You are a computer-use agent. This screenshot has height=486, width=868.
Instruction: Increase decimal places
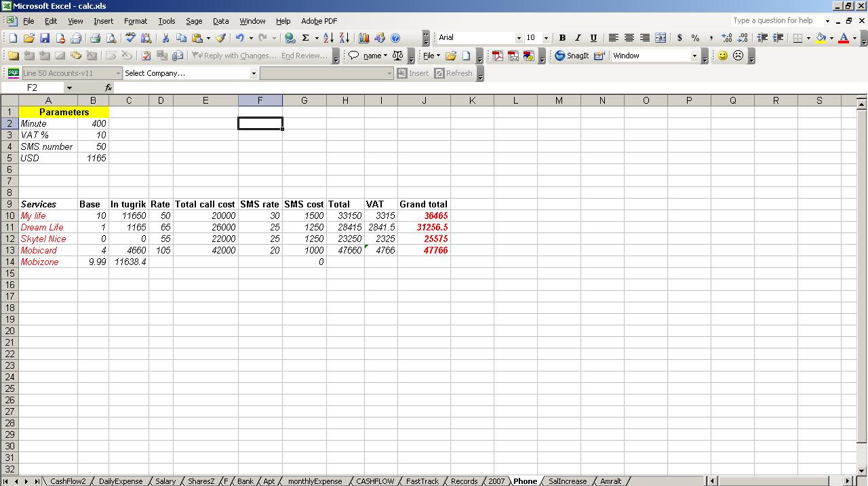pos(727,38)
